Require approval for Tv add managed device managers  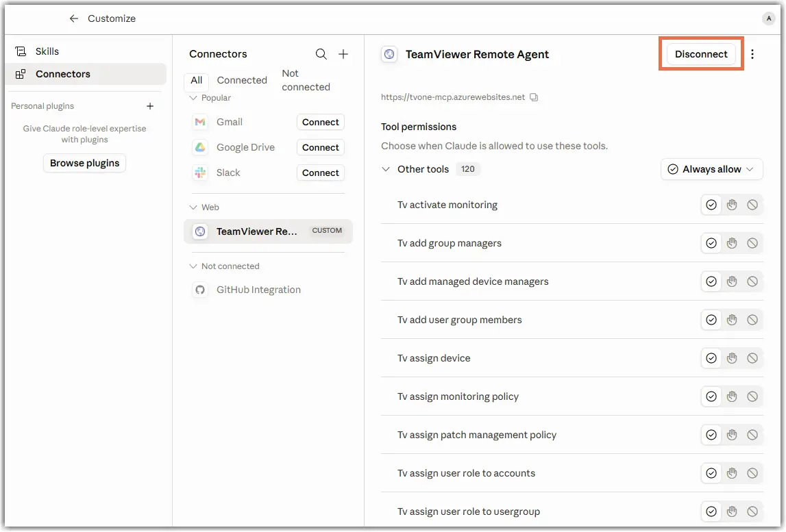732,281
